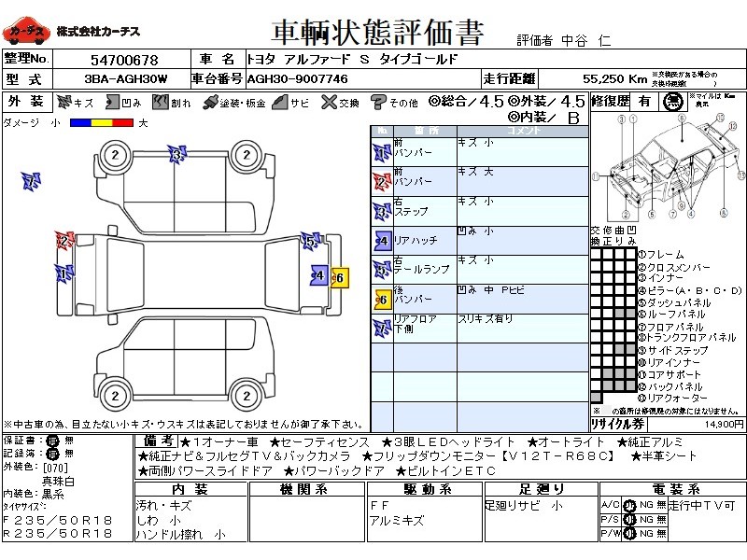Click the 塗装・板金 paint legend icon
747x560 pixels.
[210, 103]
